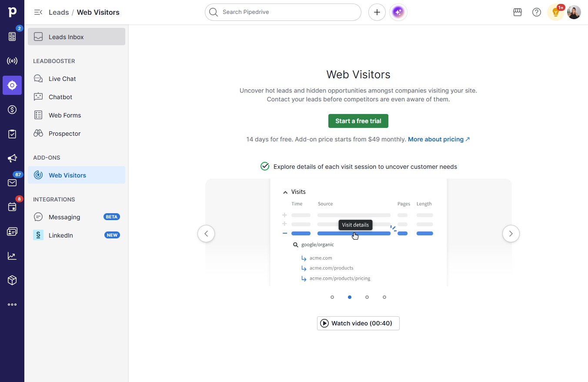The width and height of the screenshot is (588, 382).
Task: Click Start a free trial button
Action: [358, 121]
